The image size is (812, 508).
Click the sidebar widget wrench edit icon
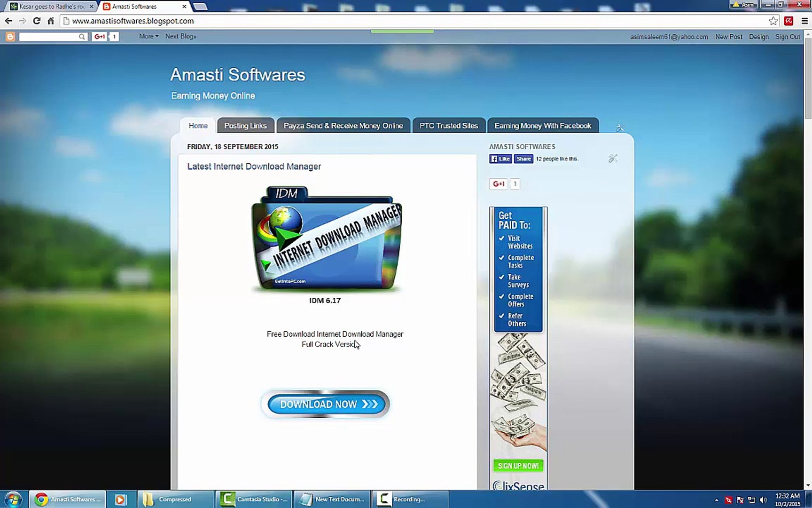pyautogui.click(x=613, y=159)
